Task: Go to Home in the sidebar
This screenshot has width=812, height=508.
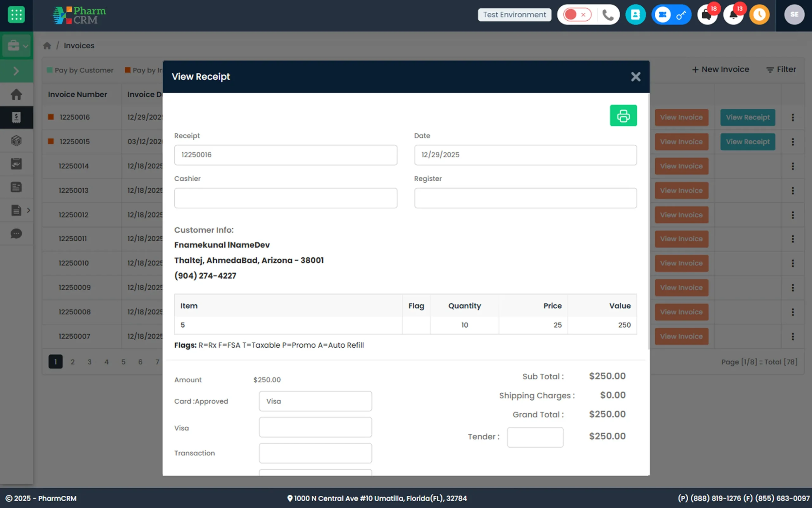Action: click(x=16, y=94)
